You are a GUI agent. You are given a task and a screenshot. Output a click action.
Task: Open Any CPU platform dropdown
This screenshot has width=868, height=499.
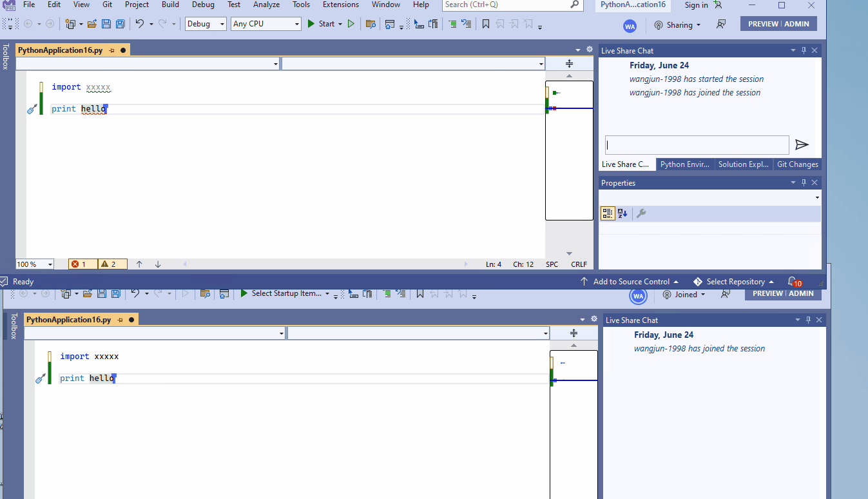266,24
